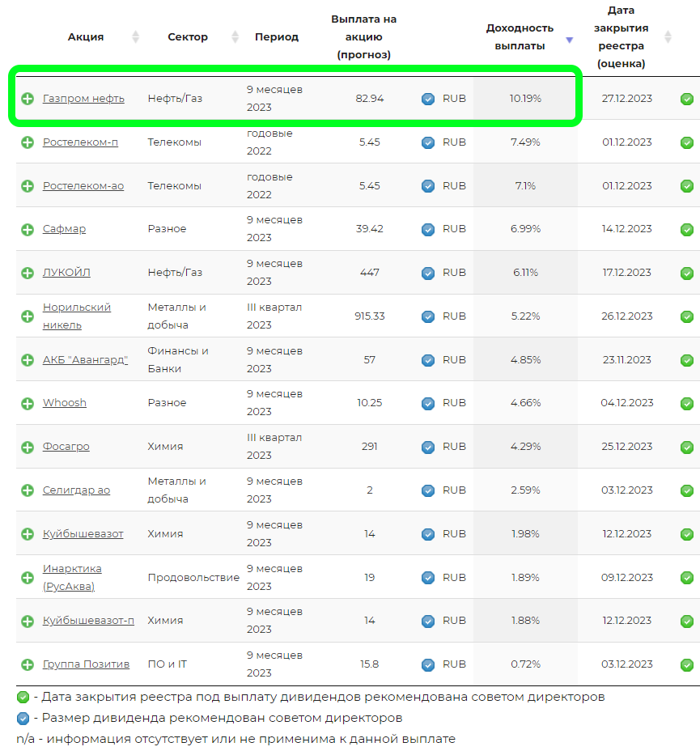The image size is (700, 751).
Task: Click green checkmark icon in the legend
Action: 23,697
